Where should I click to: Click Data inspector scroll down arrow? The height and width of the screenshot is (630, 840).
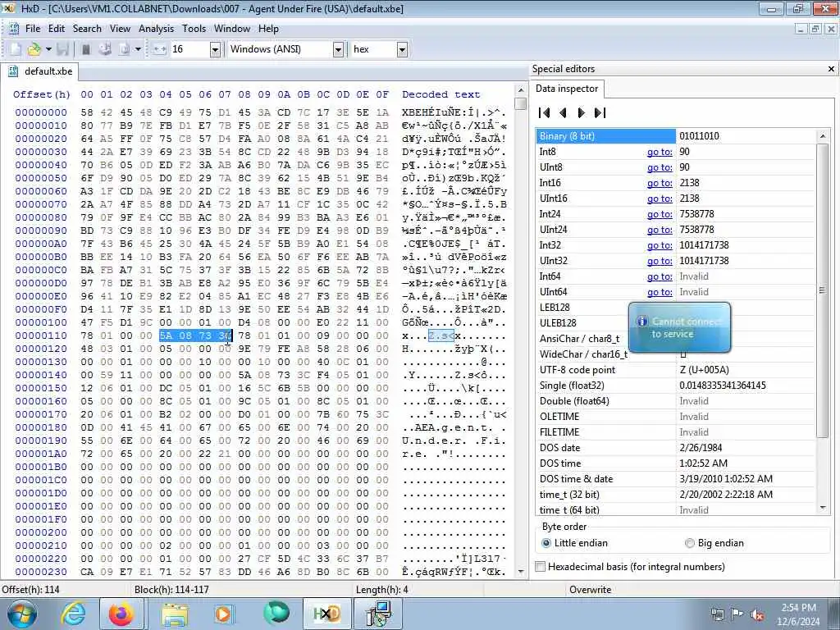(x=822, y=507)
